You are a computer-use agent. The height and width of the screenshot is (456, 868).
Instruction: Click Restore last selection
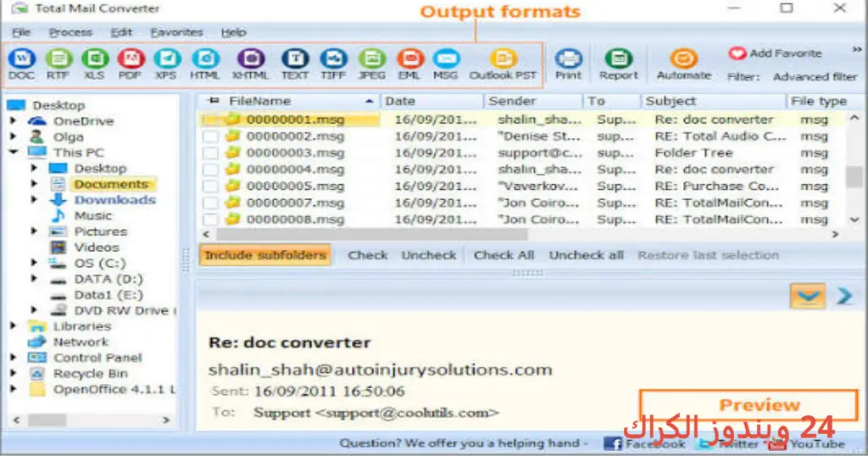708,255
